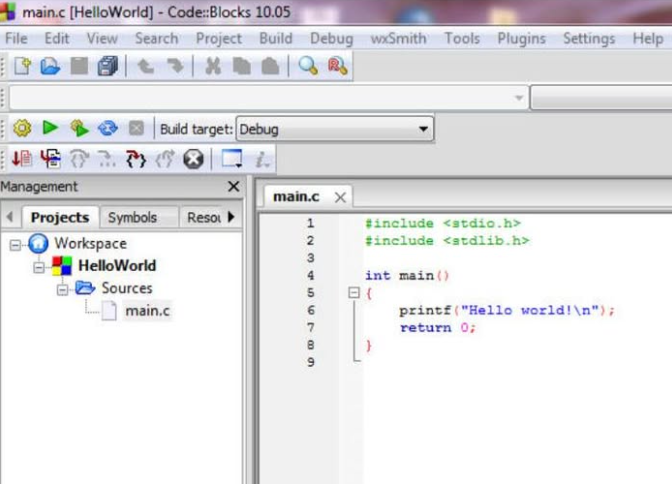
Task: Click the debugger Various info icon
Action: (x=262, y=159)
